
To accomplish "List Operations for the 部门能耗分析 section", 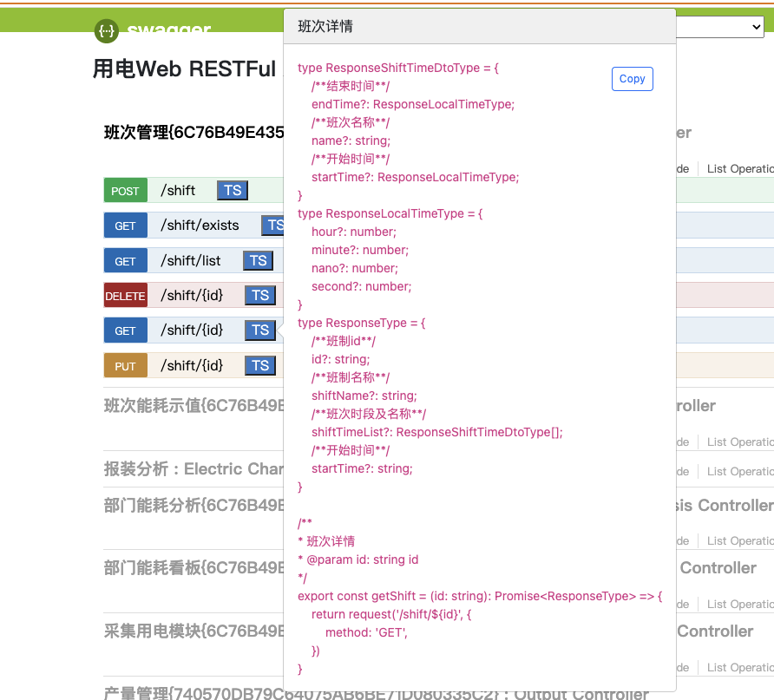I will point(740,541).
